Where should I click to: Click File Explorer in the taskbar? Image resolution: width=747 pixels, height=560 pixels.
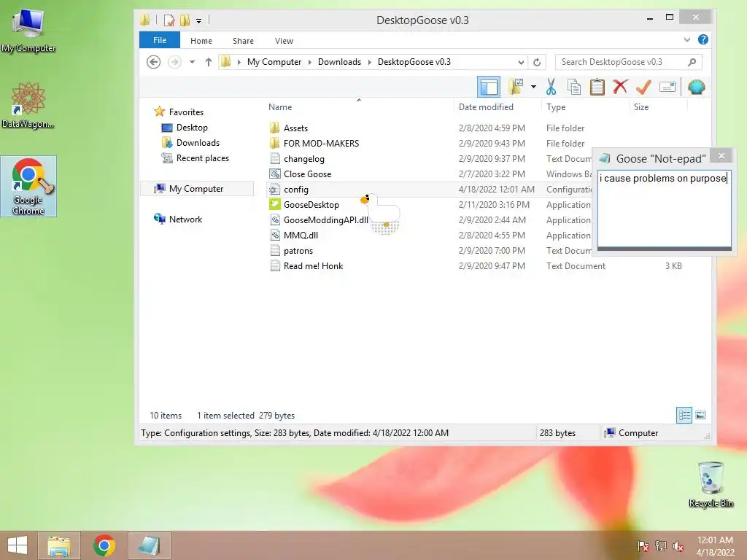click(x=59, y=545)
